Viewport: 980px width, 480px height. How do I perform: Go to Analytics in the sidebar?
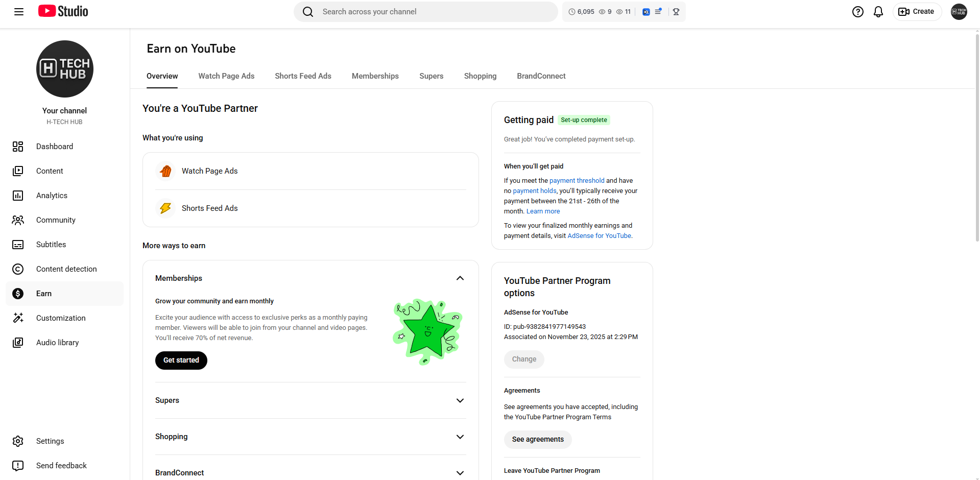pyautogui.click(x=52, y=196)
